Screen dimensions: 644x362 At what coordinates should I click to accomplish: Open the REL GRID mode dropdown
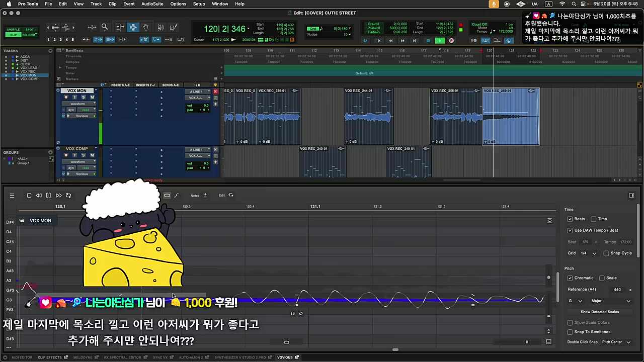click(30, 35)
